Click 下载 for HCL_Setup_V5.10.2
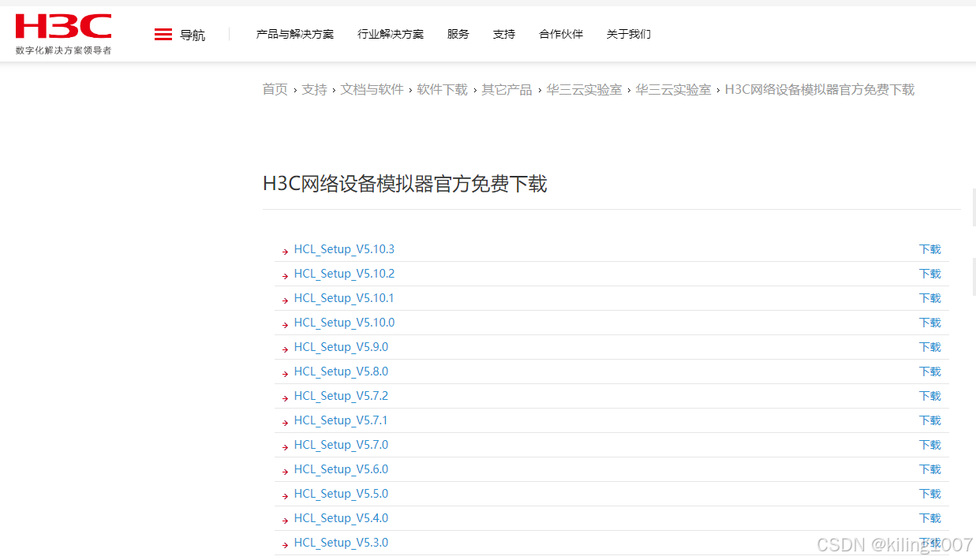The width and height of the screenshot is (976, 560). [930, 274]
